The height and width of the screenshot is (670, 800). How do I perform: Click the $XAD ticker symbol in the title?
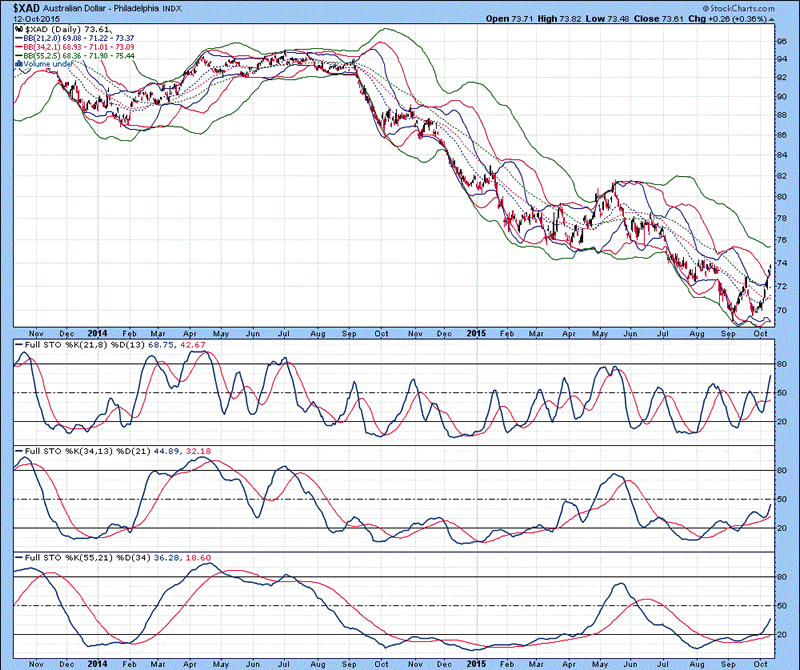27,7
